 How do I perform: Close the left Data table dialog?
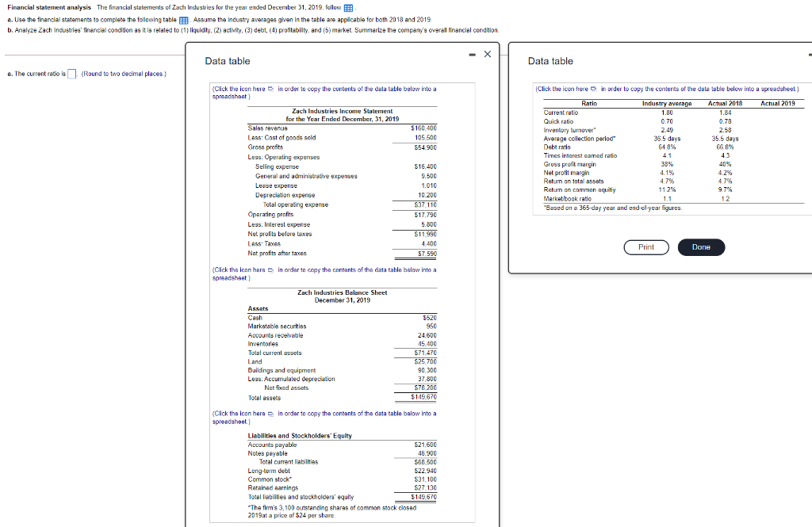point(487,54)
